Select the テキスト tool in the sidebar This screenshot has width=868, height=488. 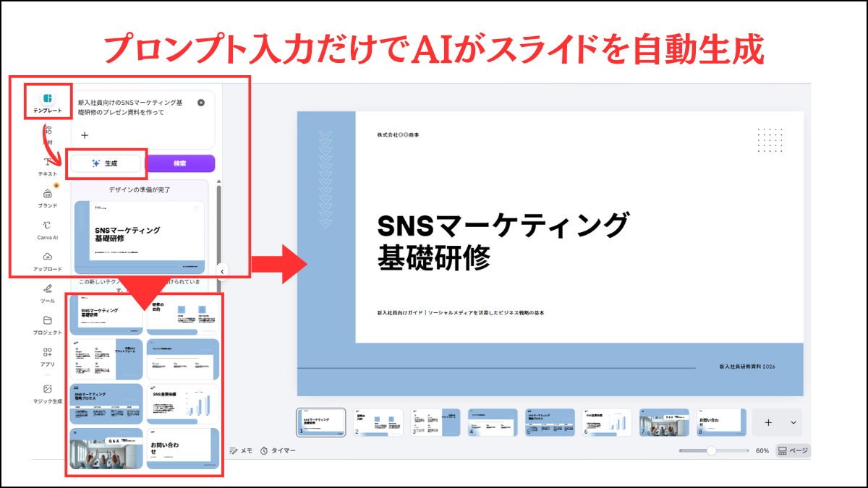click(48, 166)
